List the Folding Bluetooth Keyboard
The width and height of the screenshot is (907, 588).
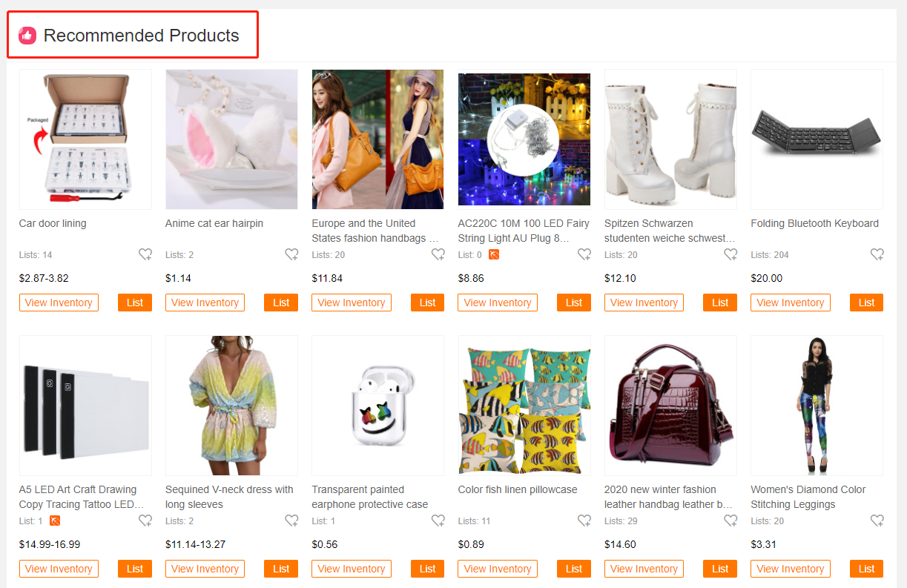pos(866,303)
